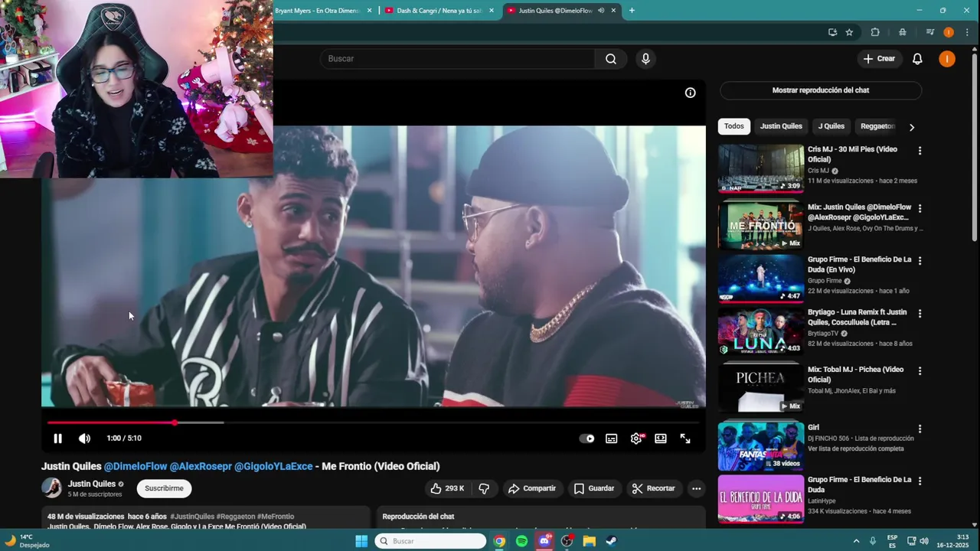Open Windows Start menu
Image resolution: width=980 pixels, height=551 pixels.
tap(361, 541)
